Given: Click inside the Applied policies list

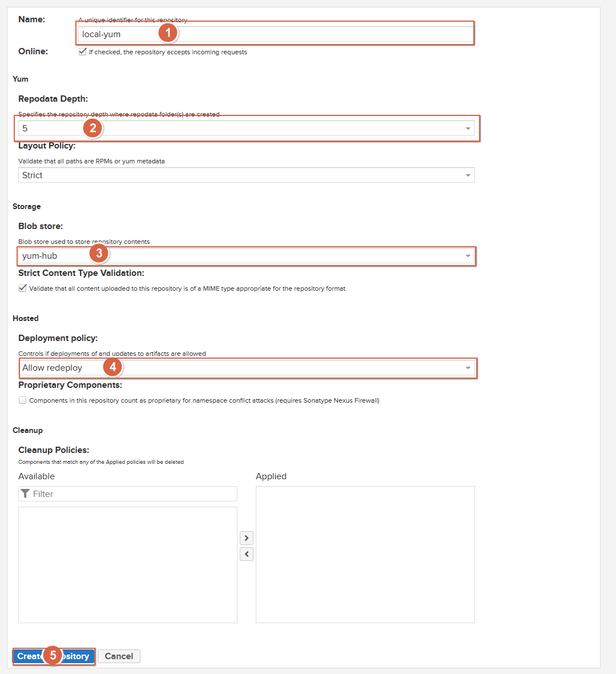Looking at the screenshot, I should pyautogui.click(x=365, y=554).
